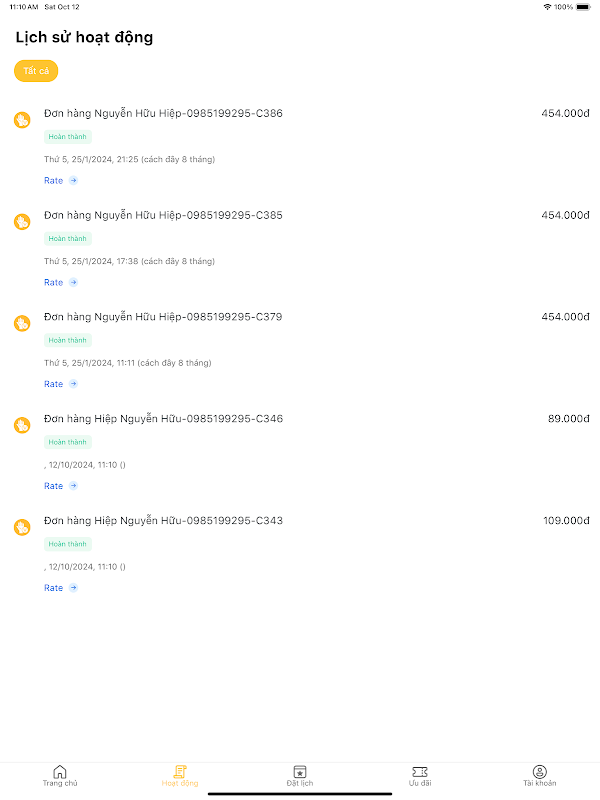
Task: Open the Trang chủ home tab
Action: [60, 776]
